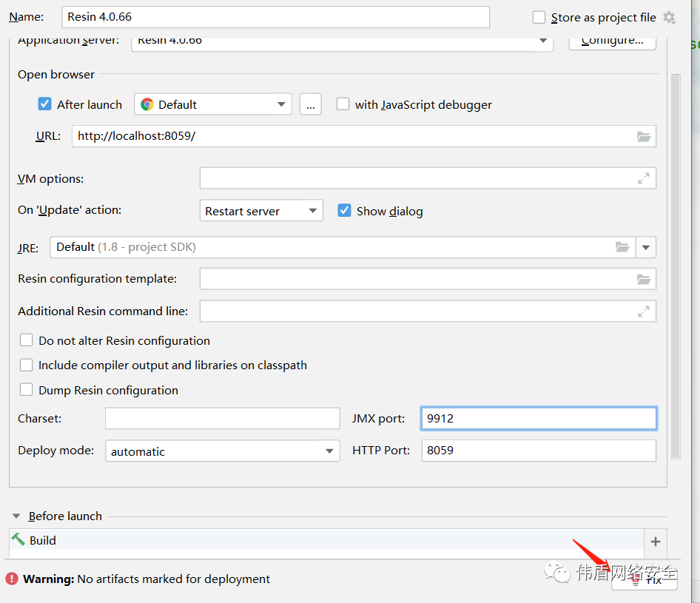Click the Additional Resin command line field
Viewport: 700px width, 603px height.
coord(428,311)
